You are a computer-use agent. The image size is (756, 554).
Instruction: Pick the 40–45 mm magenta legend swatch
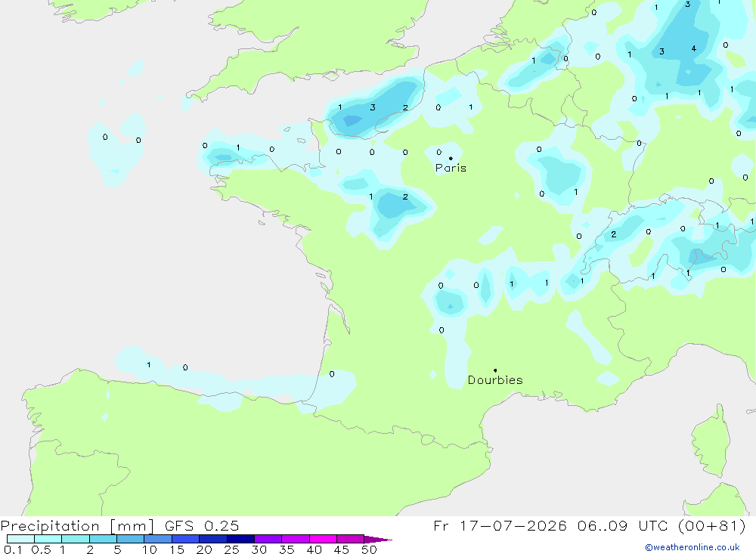click(x=323, y=539)
